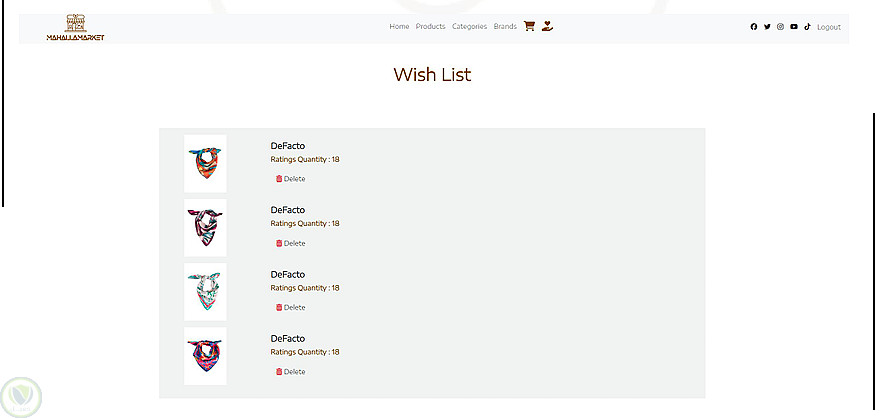This screenshot has width=894, height=418.
Task: Delete the fourth DeFacto wish list item
Action: (x=290, y=371)
